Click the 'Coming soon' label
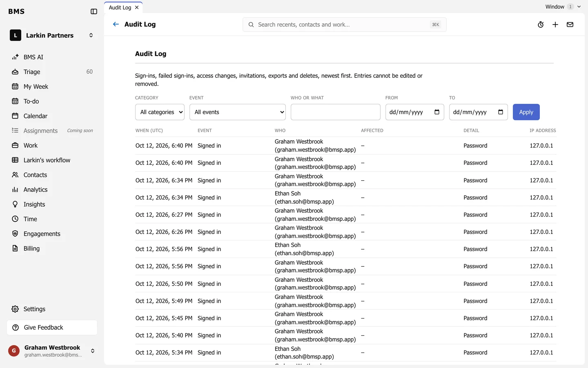The image size is (588, 368). point(80,131)
